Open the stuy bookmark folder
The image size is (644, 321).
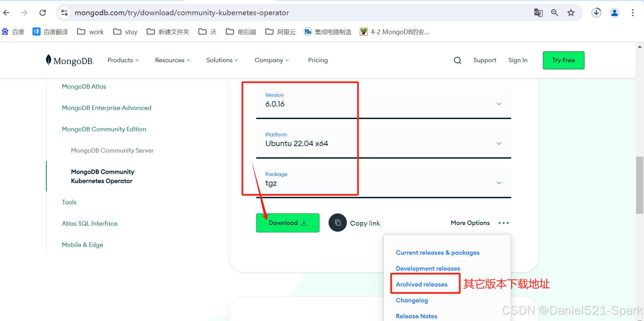pos(125,32)
